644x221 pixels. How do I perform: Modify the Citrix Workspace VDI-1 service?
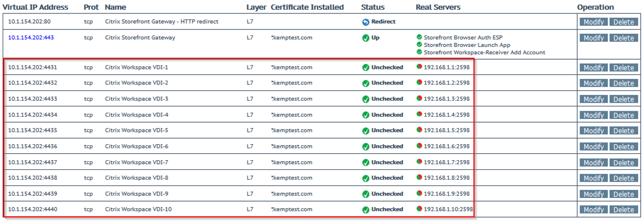tap(593, 68)
